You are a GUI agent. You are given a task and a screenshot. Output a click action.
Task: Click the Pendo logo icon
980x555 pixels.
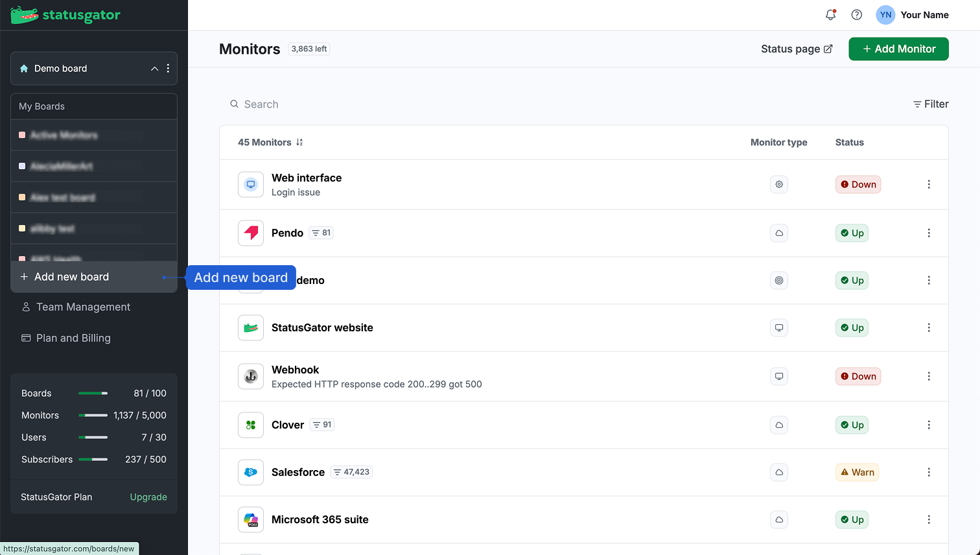pos(251,233)
